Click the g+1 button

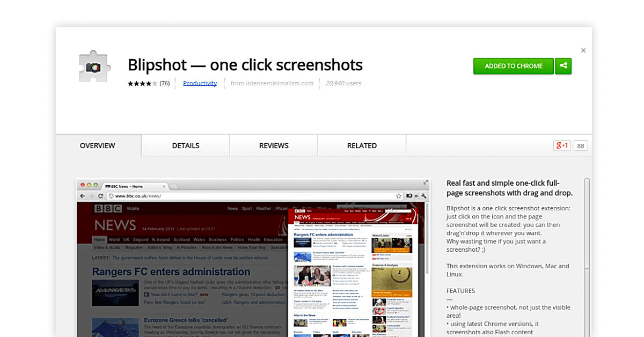tap(562, 145)
